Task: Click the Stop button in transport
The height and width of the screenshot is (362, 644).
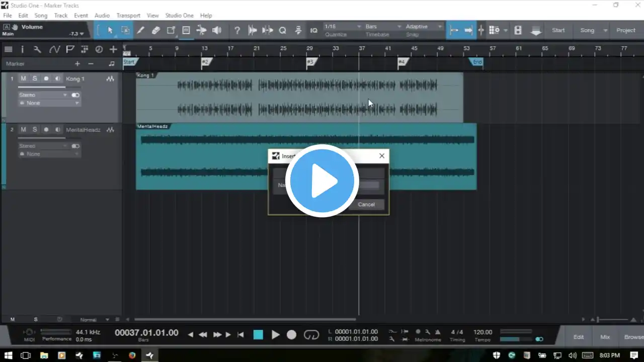Action: tap(258, 335)
